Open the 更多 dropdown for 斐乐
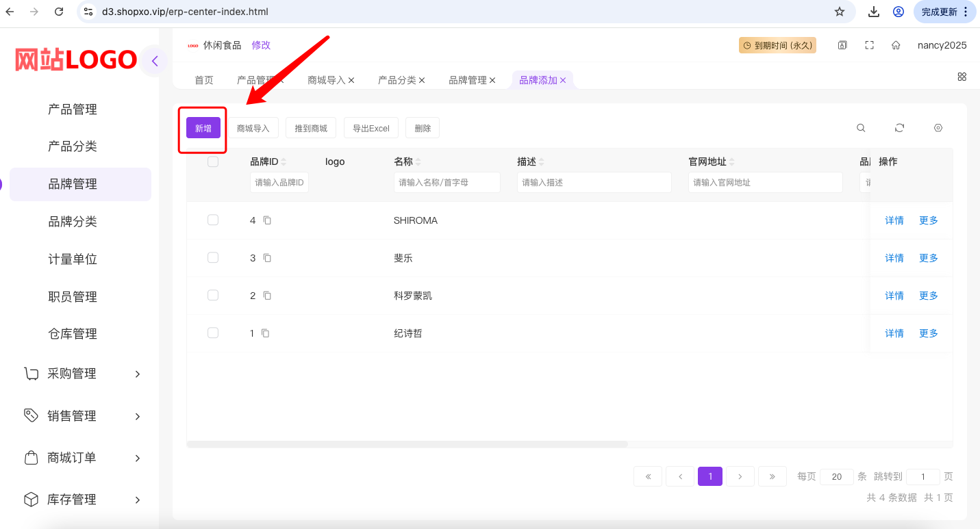 tap(929, 258)
